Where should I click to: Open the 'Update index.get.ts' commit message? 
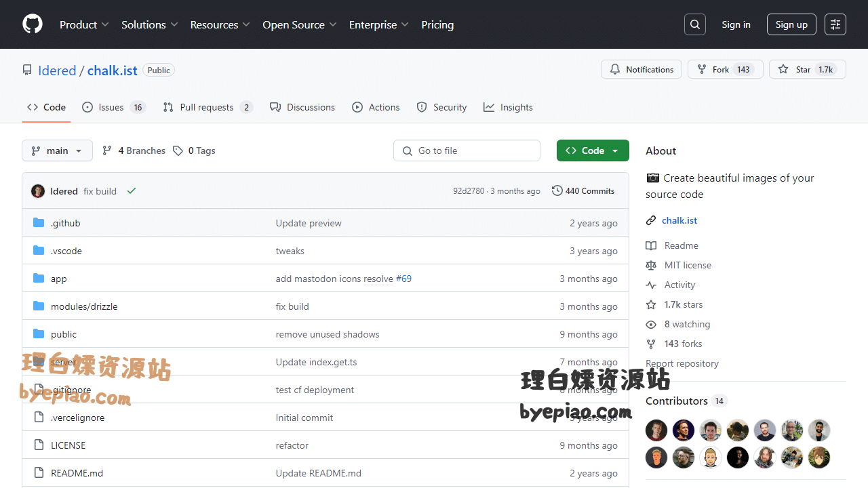pyautogui.click(x=316, y=362)
